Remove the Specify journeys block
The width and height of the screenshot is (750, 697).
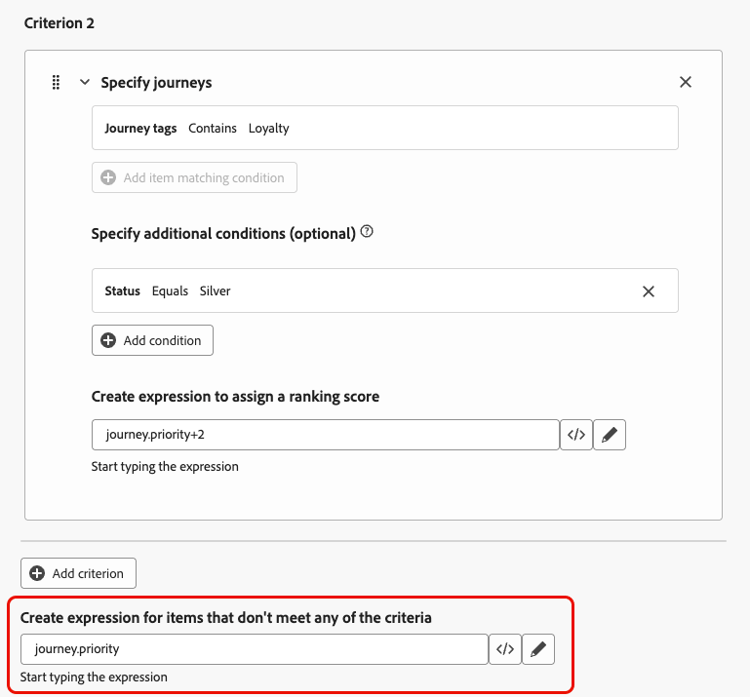[685, 82]
